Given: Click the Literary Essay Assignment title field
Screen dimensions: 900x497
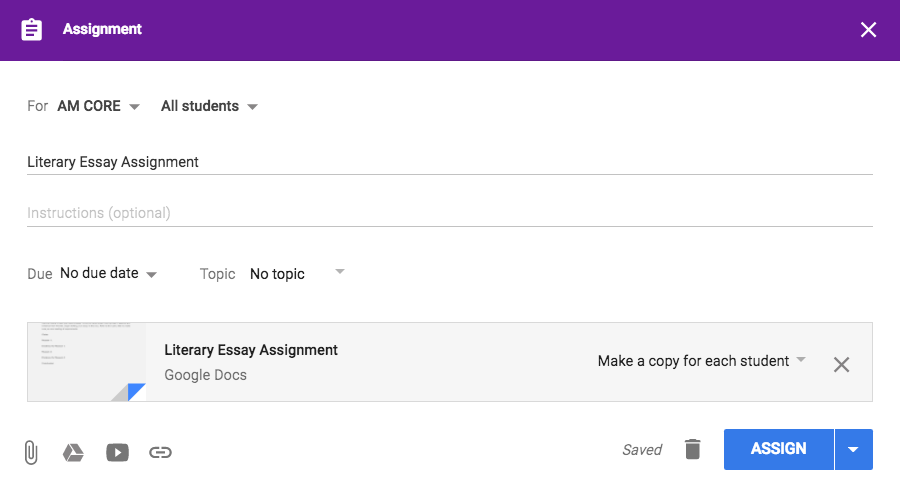Looking at the screenshot, I should (449, 162).
